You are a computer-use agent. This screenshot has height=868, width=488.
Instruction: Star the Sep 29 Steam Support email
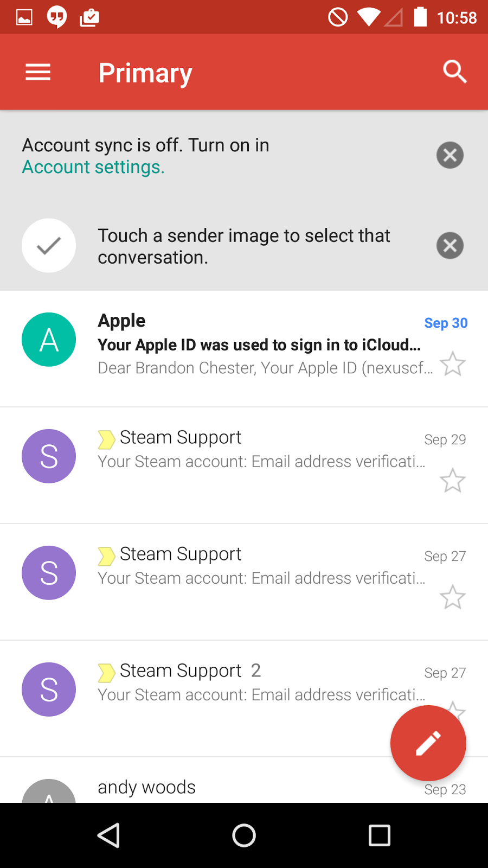[452, 481]
